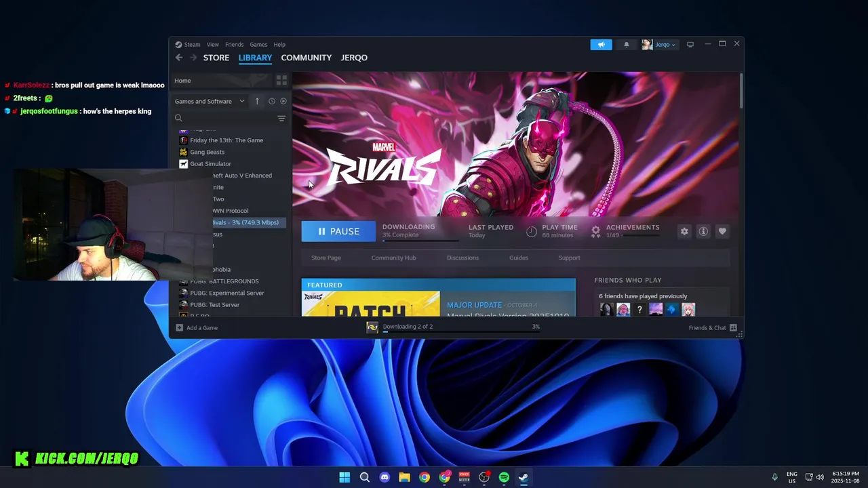Image resolution: width=868 pixels, height=488 pixels.
Task: Open Steam icon on taskbar
Action: coord(524,477)
